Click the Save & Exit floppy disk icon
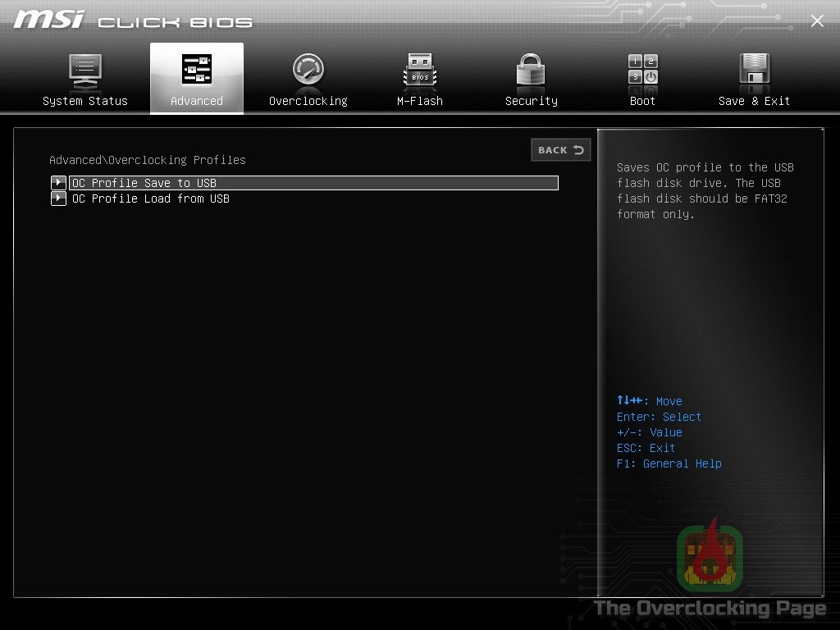Viewport: 840px width, 630px height. 754,70
